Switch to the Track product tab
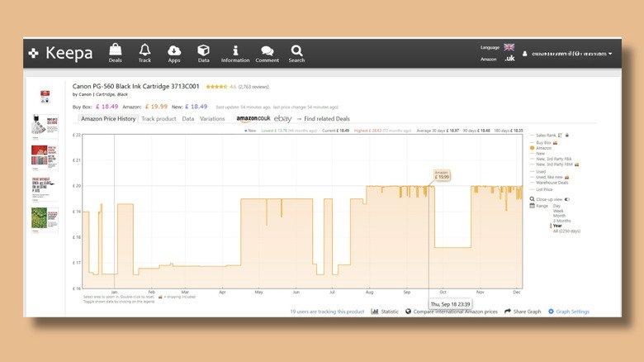 (x=159, y=119)
